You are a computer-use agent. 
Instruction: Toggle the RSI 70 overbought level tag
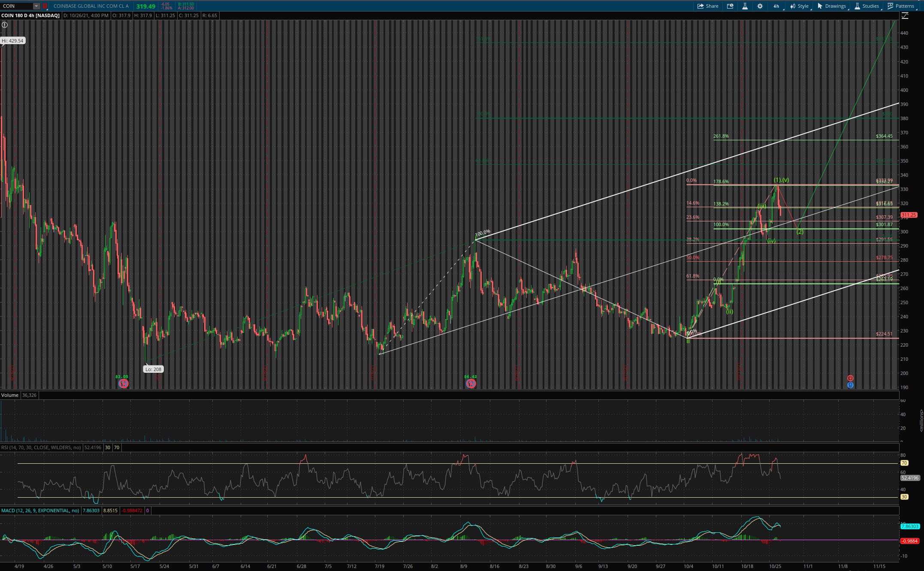point(117,447)
